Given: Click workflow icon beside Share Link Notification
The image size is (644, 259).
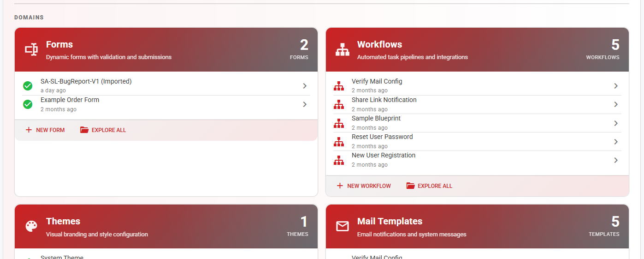Looking at the screenshot, I should (x=339, y=104).
